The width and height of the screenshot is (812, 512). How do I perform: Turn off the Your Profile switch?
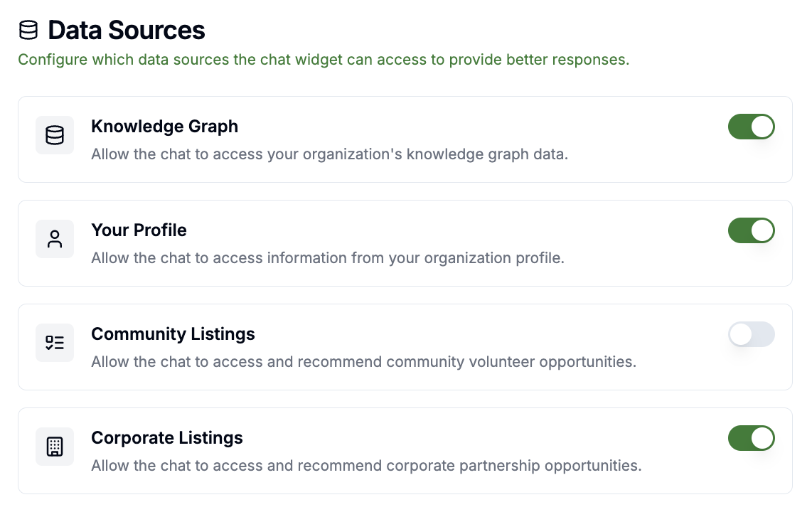pos(751,230)
